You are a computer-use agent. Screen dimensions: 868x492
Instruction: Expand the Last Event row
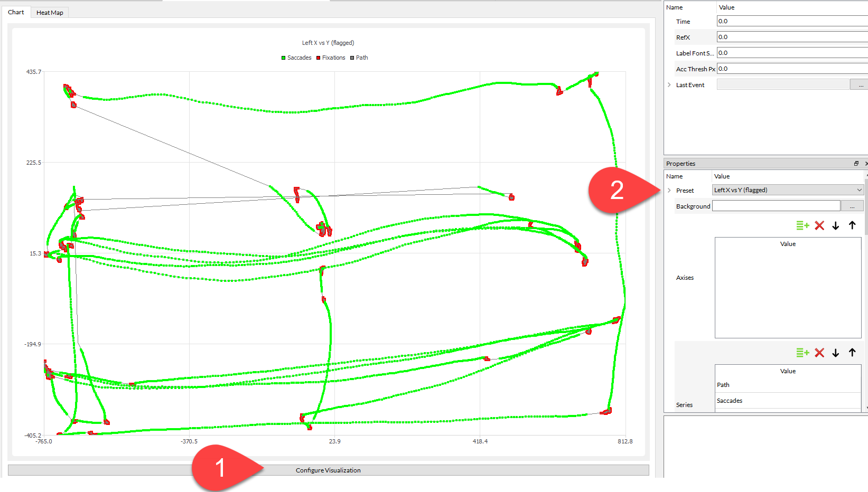pos(669,85)
